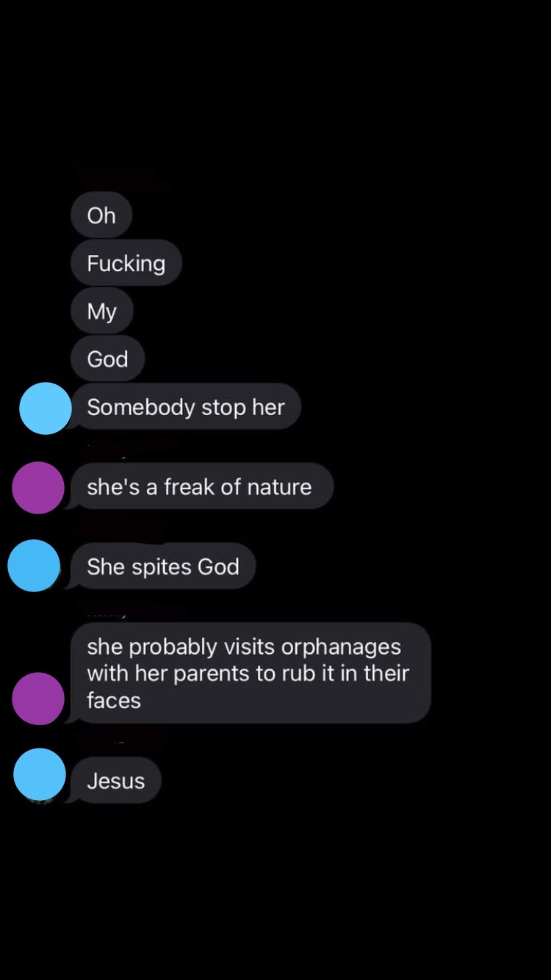Open the purple avatar next to 'she's a freak of nature'
This screenshot has width=551, height=980.
(x=38, y=488)
